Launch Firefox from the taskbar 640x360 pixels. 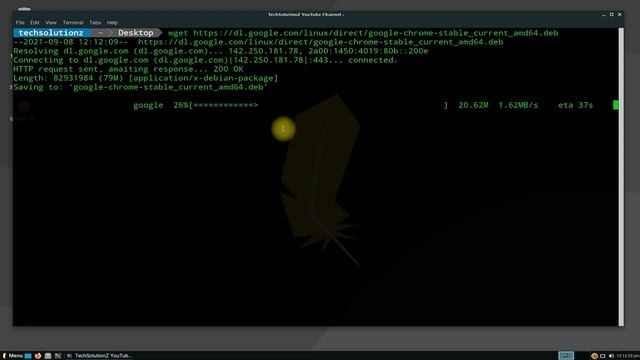click(38, 356)
